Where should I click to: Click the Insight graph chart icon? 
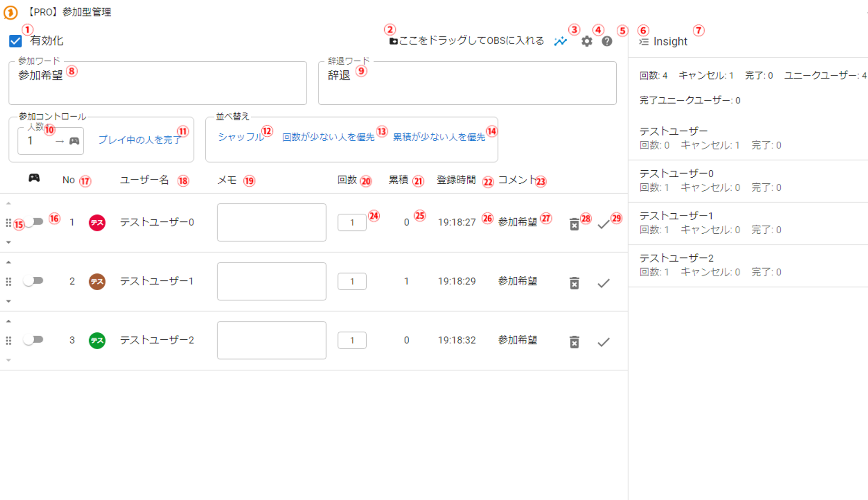560,41
